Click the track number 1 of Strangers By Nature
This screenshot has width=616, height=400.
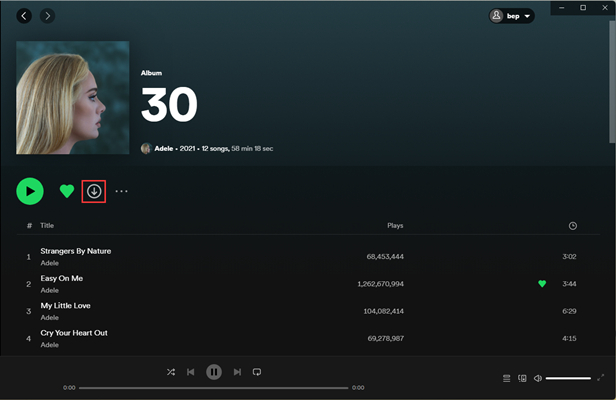tap(28, 257)
